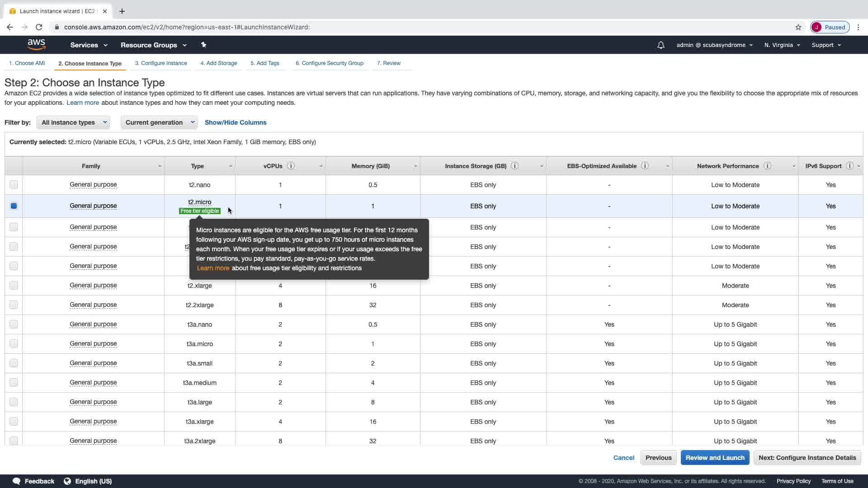Select the t2.nano instance checkbox
868x488 pixels.
[14, 184]
